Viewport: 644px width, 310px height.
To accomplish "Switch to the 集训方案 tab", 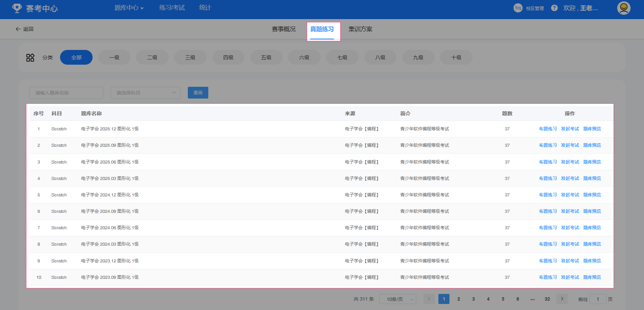I will (x=360, y=29).
